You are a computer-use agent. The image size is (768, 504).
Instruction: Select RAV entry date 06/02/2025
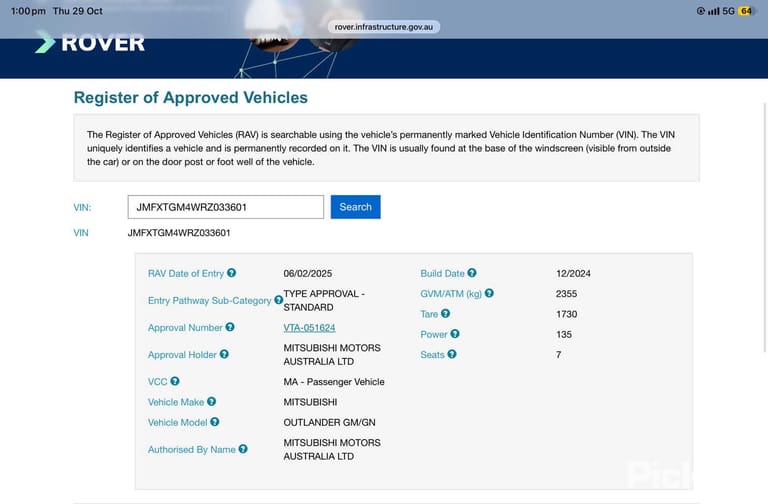pyautogui.click(x=308, y=273)
